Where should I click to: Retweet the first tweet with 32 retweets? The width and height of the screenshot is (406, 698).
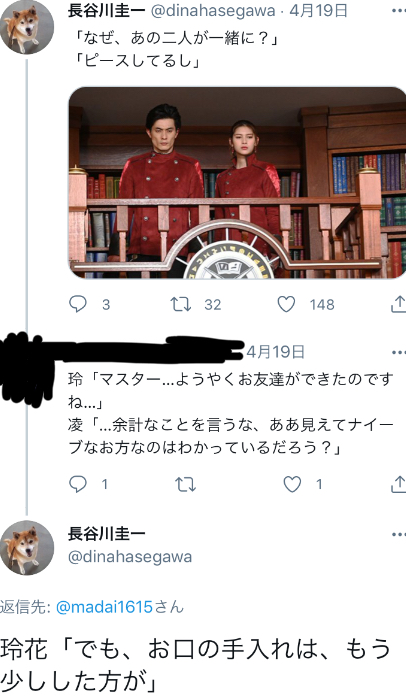pos(181,304)
